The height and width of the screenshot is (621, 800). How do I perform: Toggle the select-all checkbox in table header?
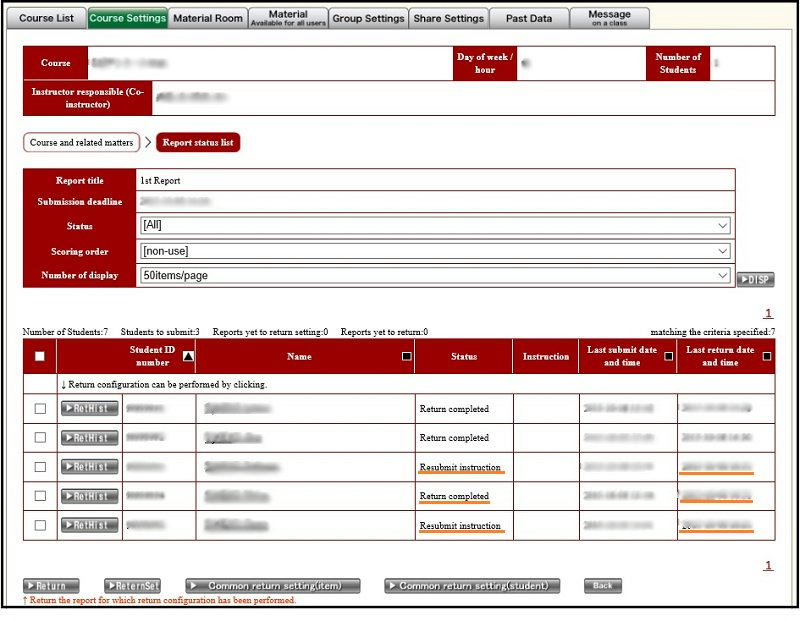pyautogui.click(x=40, y=356)
